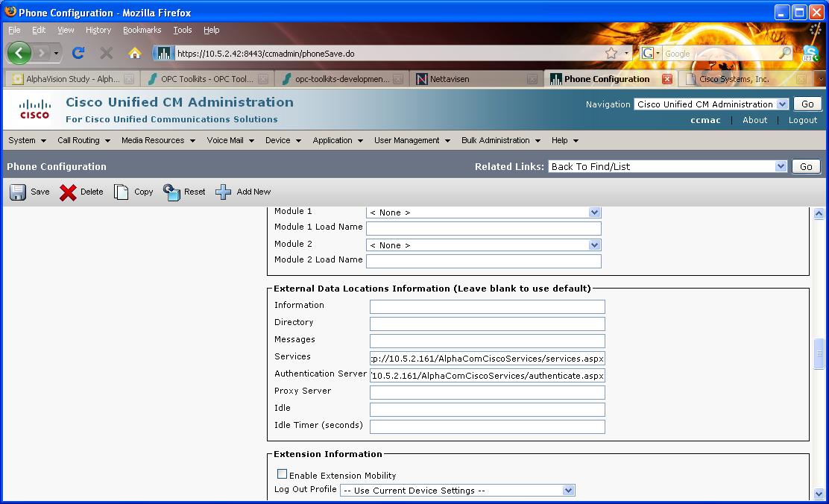Click the Google search box
The image size is (829, 504).
pyautogui.click(x=720, y=54)
